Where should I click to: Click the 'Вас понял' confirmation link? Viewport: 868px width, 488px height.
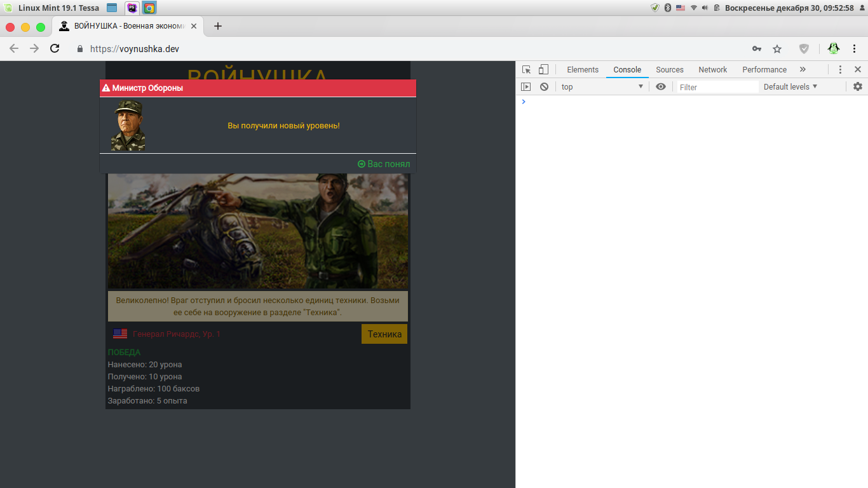pos(384,164)
